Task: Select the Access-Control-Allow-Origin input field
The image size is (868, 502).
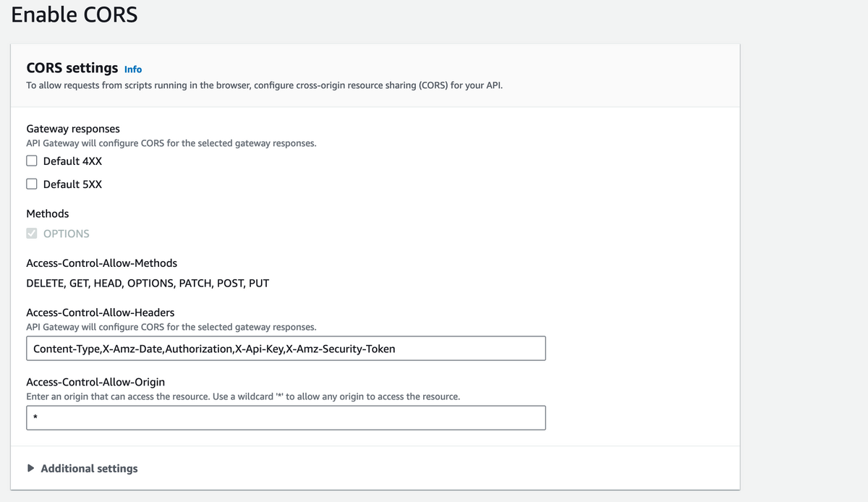Action: click(x=286, y=417)
